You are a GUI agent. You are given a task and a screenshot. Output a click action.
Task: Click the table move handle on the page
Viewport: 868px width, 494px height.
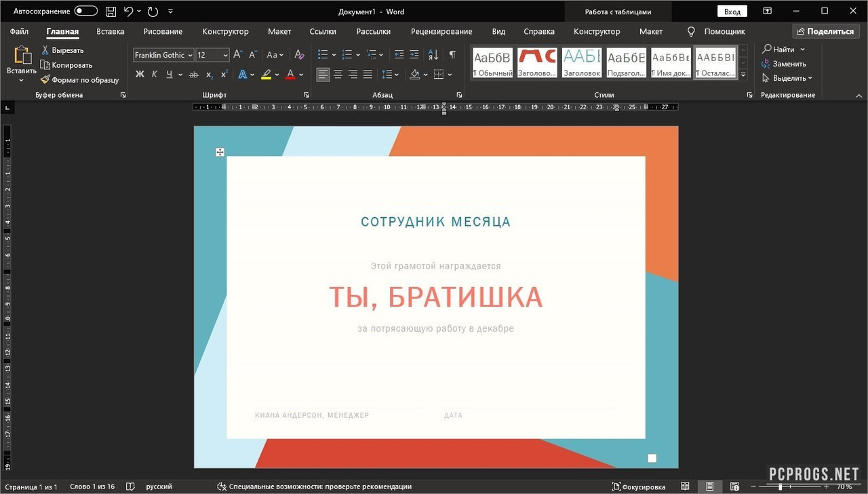pos(220,152)
